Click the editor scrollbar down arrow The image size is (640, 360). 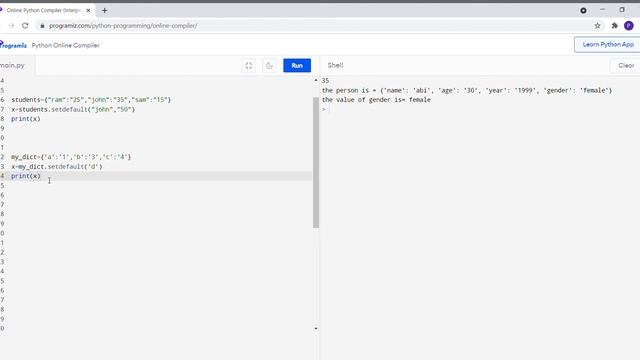(x=316, y=329)
